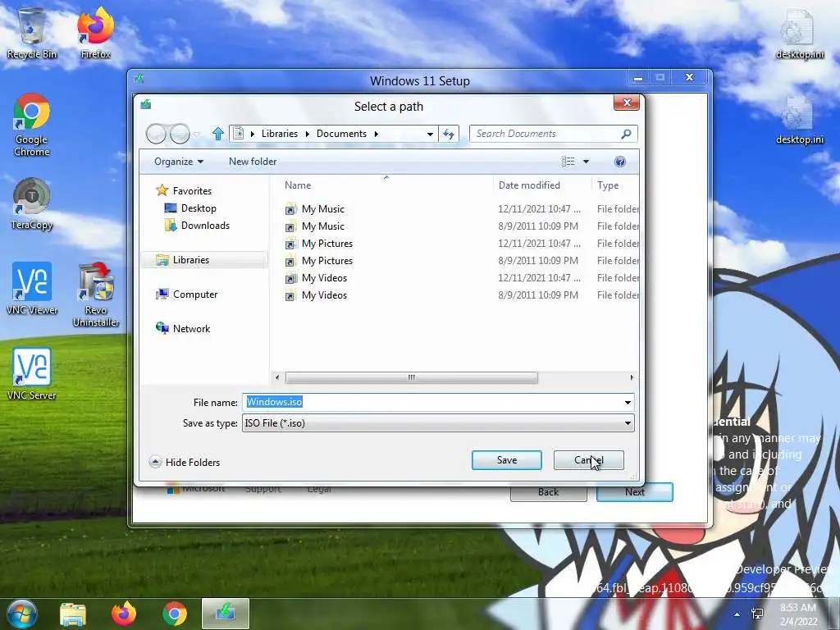Click the File name text field
The image size is (840, 630).
433,402
